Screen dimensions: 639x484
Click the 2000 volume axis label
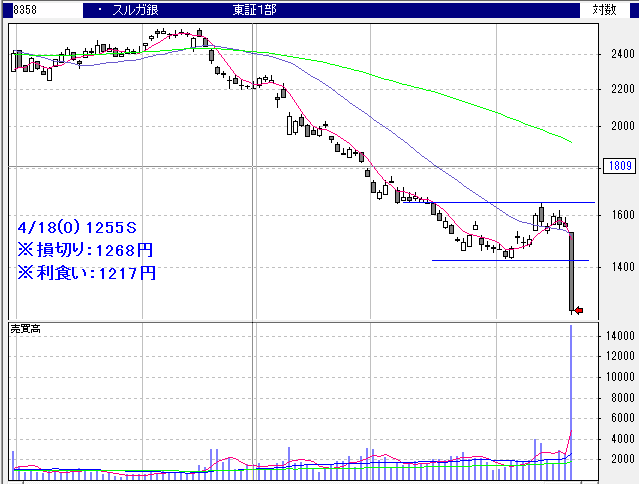click(x=621, y=459)
